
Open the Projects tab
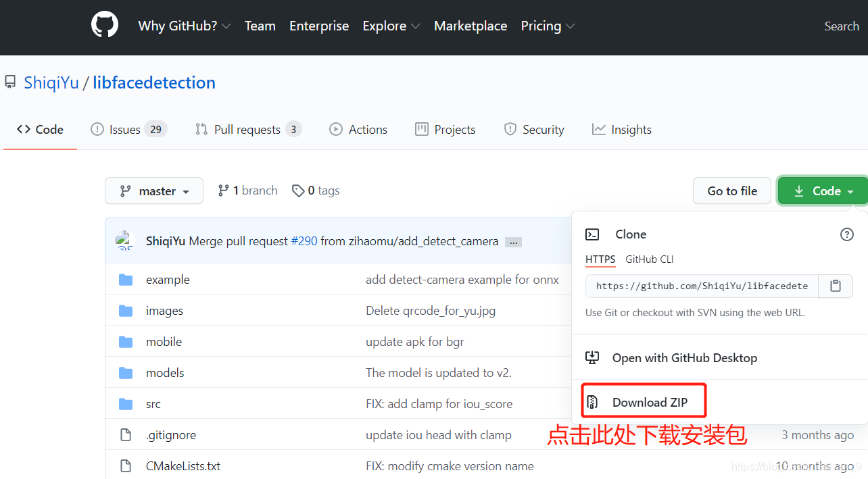coord(445,129)
